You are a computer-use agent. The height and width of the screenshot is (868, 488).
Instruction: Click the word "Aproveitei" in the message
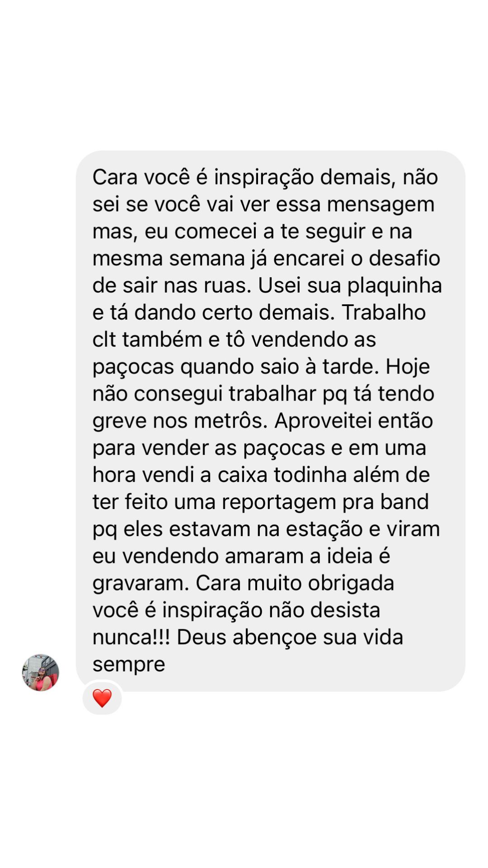[x=323, y=421]
